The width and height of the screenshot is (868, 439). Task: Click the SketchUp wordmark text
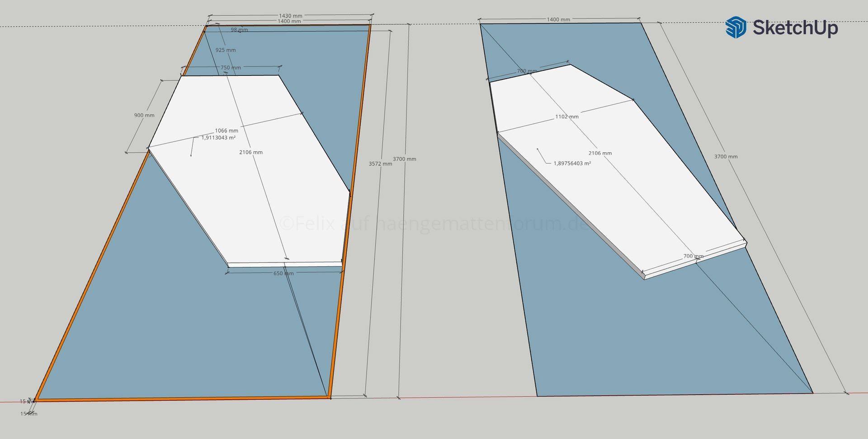coord(795,28)
